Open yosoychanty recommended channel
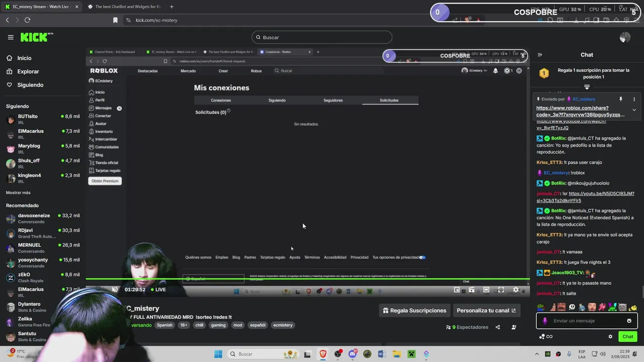The width and height of the screenshot is (644, 362). (43, 263)
